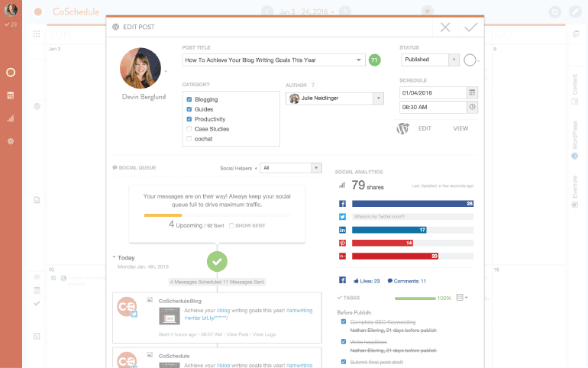Open View Post link on CoScheduleBlog message

click(x=237, y=334)
